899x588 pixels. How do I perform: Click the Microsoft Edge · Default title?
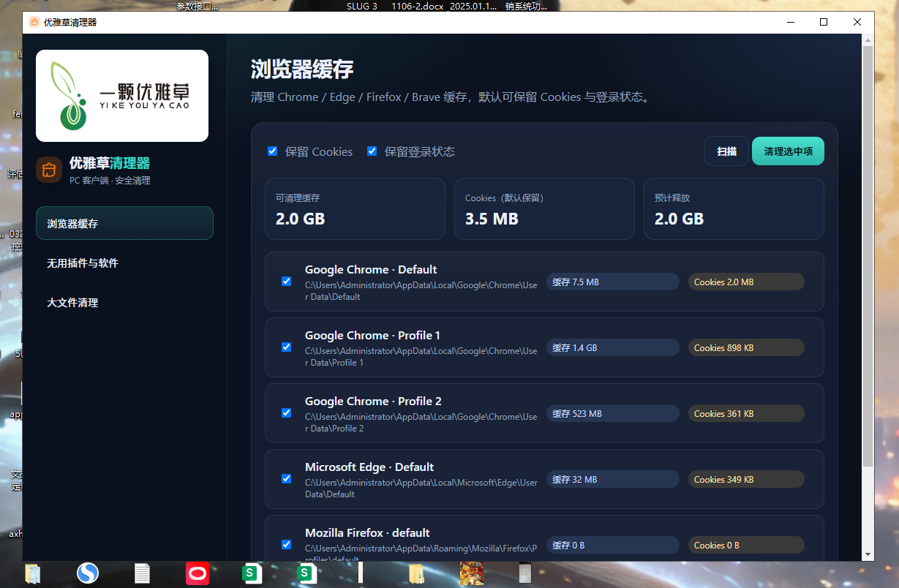pyautogui.click(x=369, y=467)
